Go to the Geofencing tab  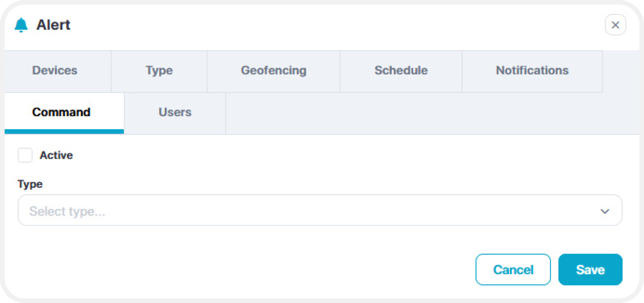(x=274, y=71)
